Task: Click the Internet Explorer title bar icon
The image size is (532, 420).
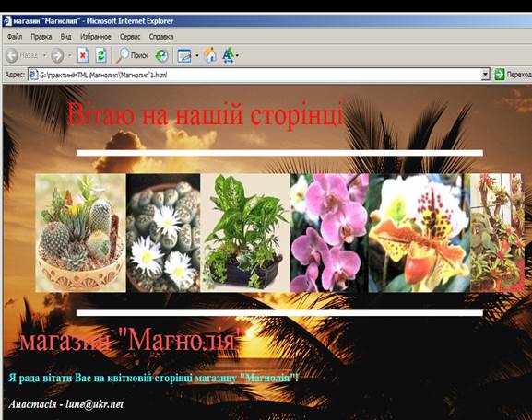Action: [x=7, y=21]
